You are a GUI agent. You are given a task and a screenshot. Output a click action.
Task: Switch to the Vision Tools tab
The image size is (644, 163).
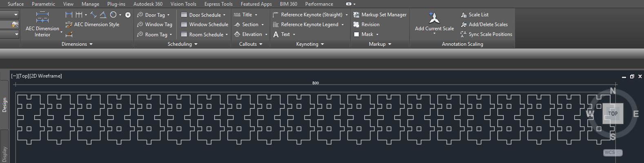pyautogui.click(x=183, y=4)
